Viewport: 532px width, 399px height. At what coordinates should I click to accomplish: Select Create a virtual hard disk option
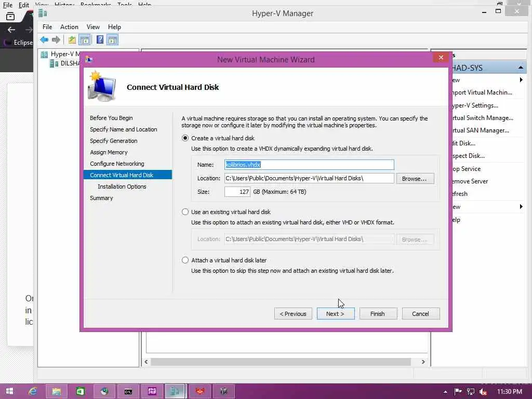pyautogui.click(x=185, y=138)
